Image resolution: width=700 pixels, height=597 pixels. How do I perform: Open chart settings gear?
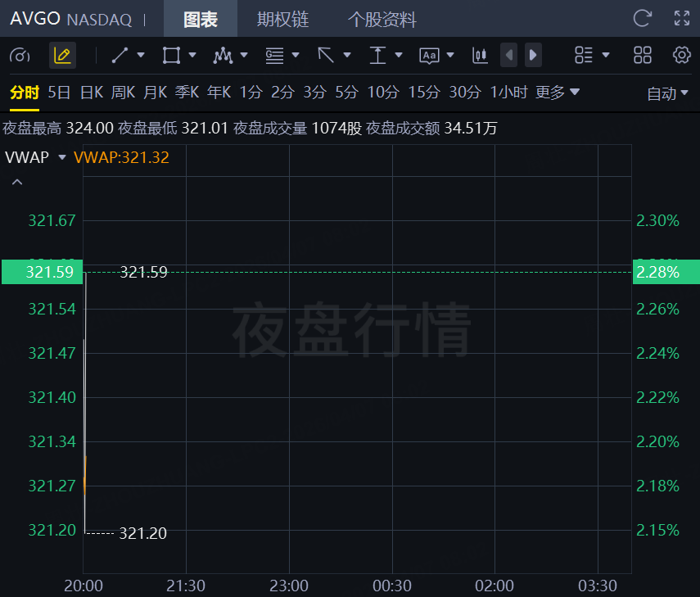tap(682, 55)
